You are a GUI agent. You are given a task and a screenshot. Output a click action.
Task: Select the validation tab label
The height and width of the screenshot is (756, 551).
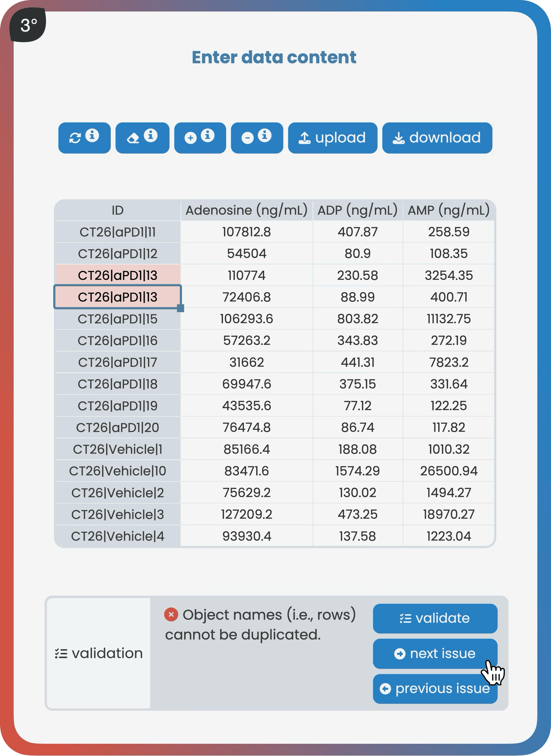coord(99,653)
